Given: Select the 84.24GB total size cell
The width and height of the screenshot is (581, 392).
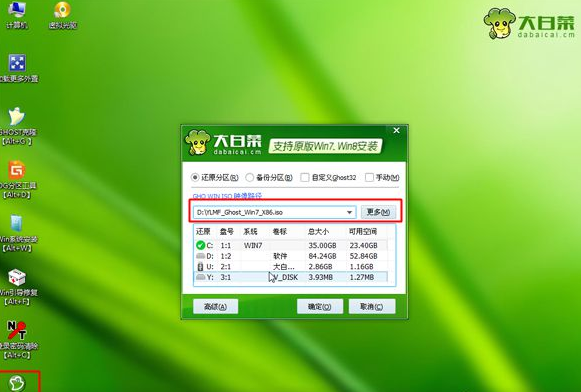Looking at the screenshot, I should coord(322,256).
